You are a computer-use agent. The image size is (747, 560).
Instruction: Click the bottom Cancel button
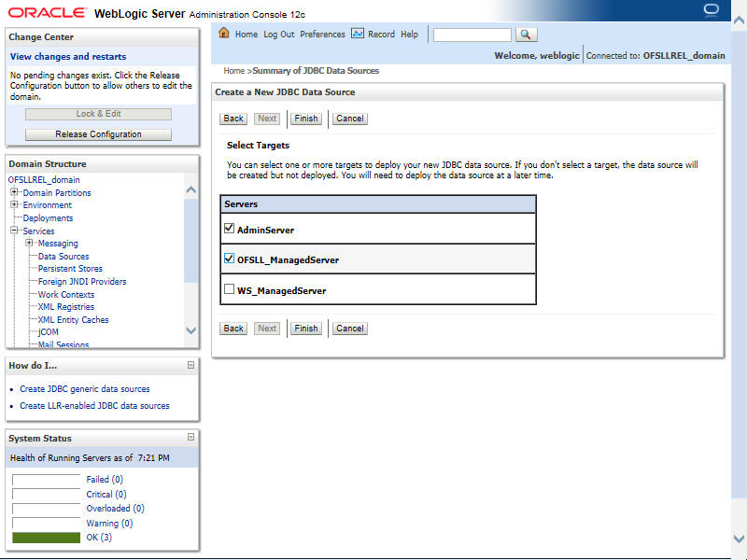click(x=349, y=329)
